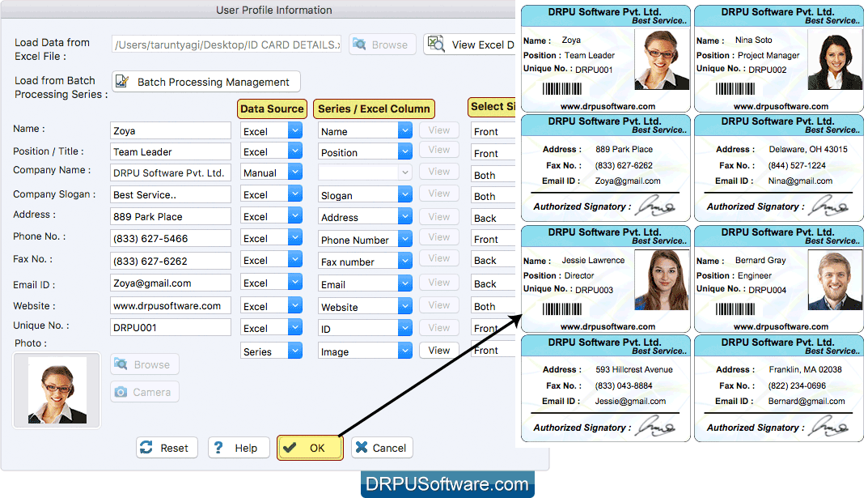The width and height of the screenshot is (868, 498).
Task: Click the Position field with Team Leader
Action: pos(171,151)
